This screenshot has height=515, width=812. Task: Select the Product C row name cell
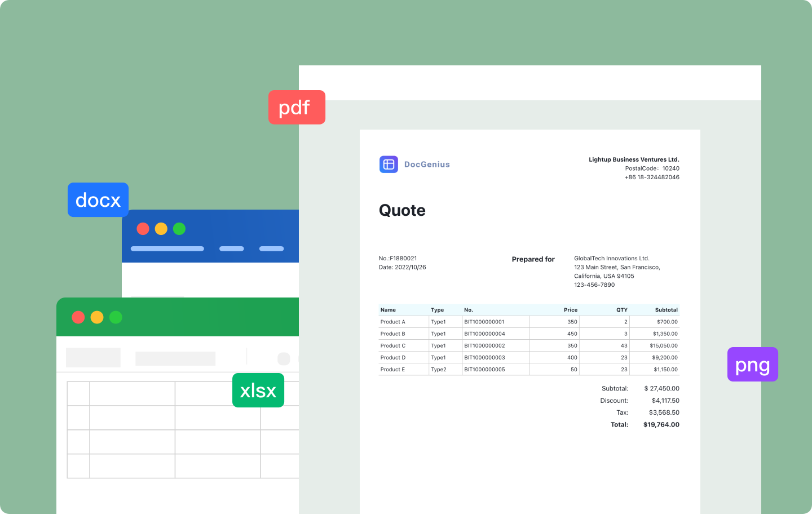[392, 345]
